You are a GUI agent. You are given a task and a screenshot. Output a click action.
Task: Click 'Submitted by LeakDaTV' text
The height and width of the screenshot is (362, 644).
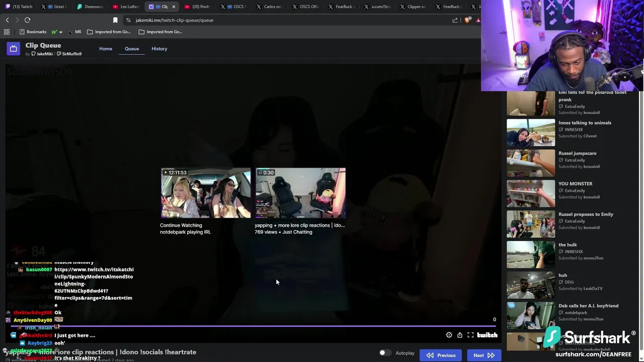click(580, 289)
